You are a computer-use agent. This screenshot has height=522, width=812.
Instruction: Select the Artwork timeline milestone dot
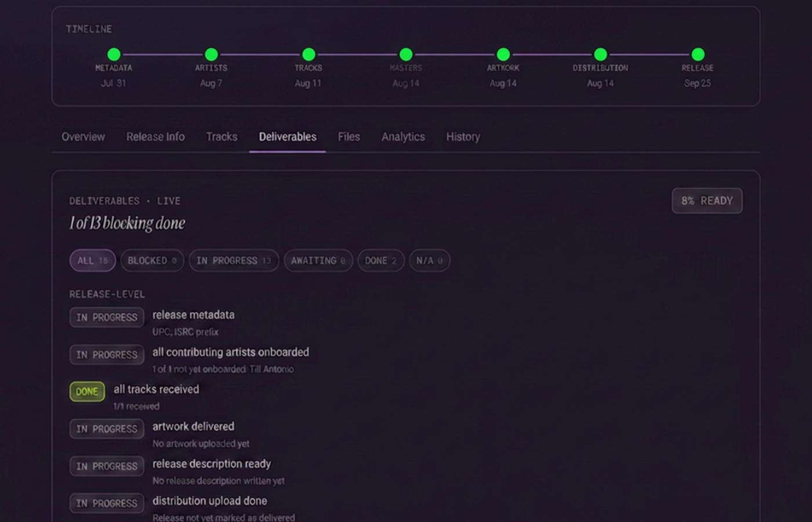[x=503, y=55]
